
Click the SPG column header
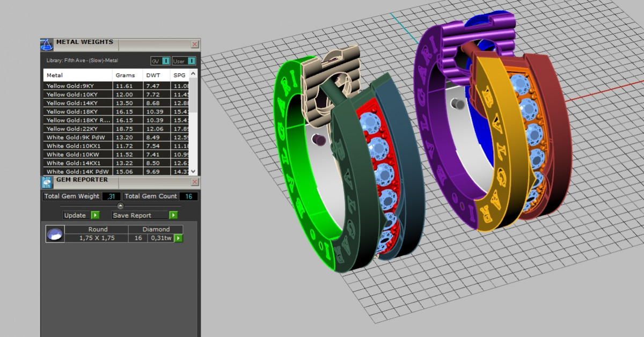click(x=180, y=75)
